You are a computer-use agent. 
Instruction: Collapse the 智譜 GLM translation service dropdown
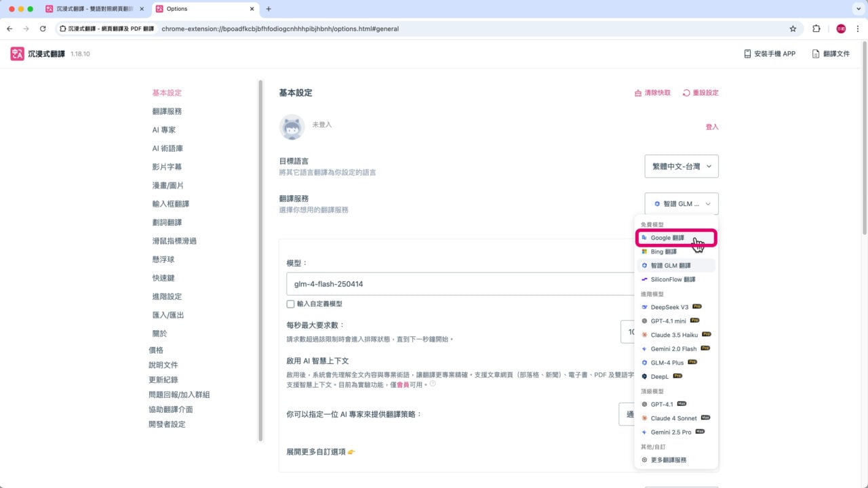pos(682,203)
